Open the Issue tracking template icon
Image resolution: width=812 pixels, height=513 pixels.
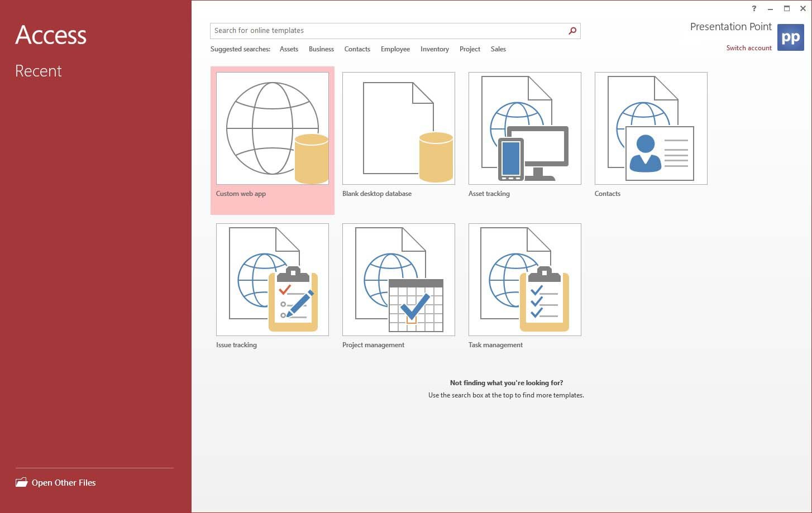click(x=273, y=280)
